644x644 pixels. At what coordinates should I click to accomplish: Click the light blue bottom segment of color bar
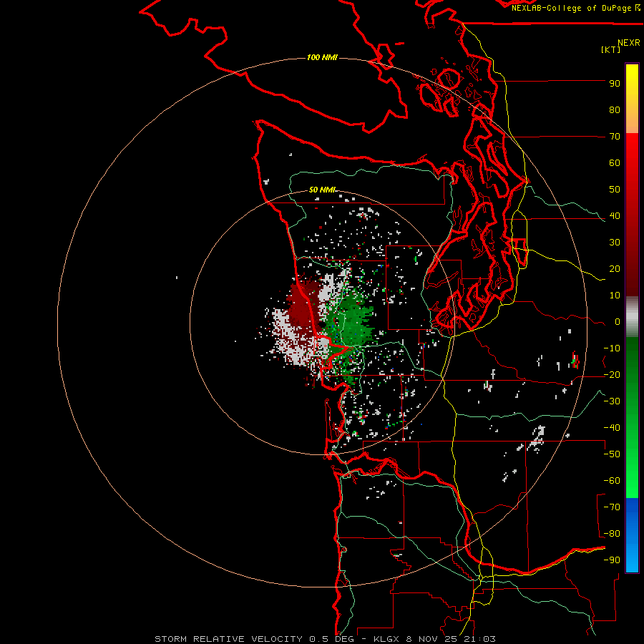pyautogui.click(x=632, y=559)
